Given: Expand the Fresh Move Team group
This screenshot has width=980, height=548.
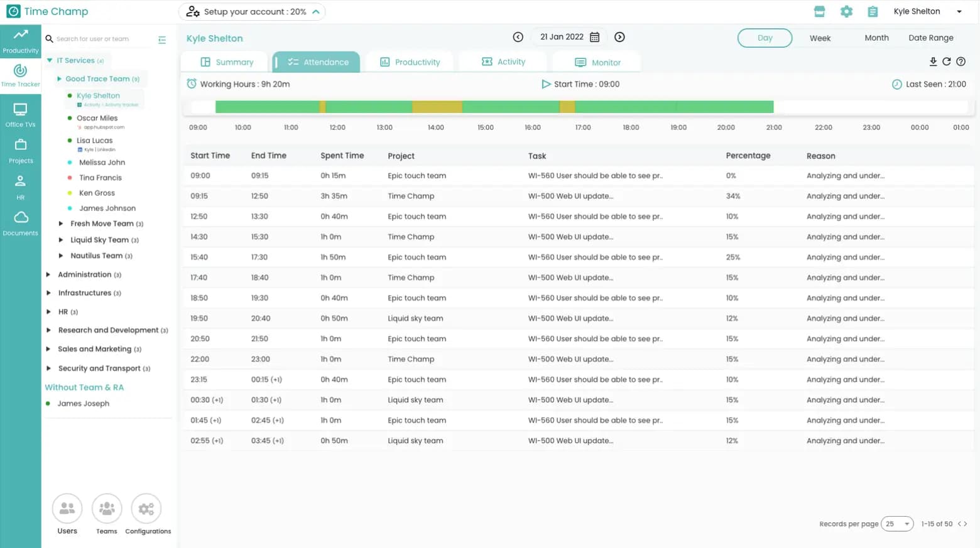Looking at the screenshot, I should [x=61, y=223].
